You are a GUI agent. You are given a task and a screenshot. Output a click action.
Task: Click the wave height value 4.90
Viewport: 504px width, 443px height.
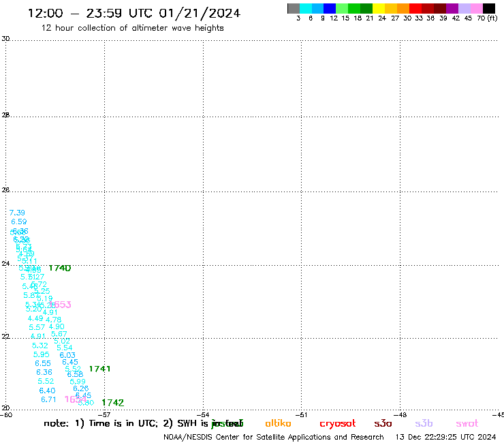pyautogui.click(x=57, y=326)
